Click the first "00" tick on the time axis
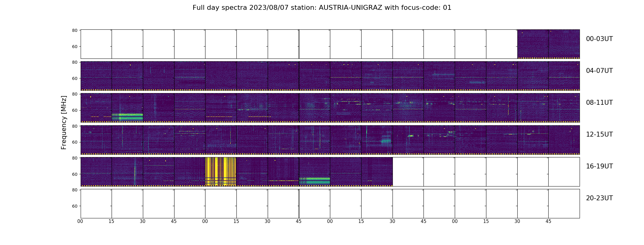Viewport: 644px width, 245px height. point(80,221)
